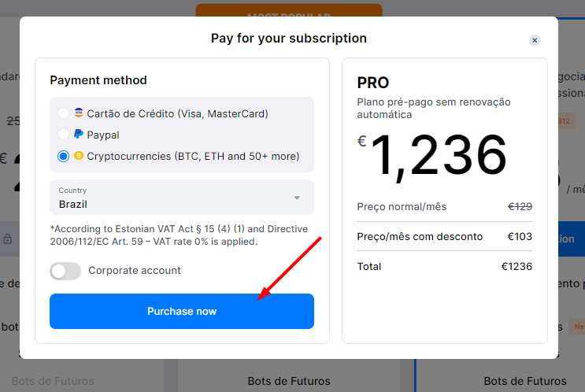Click the Total €1236 amount
The image size is (585, 392).
click(517, 266)
